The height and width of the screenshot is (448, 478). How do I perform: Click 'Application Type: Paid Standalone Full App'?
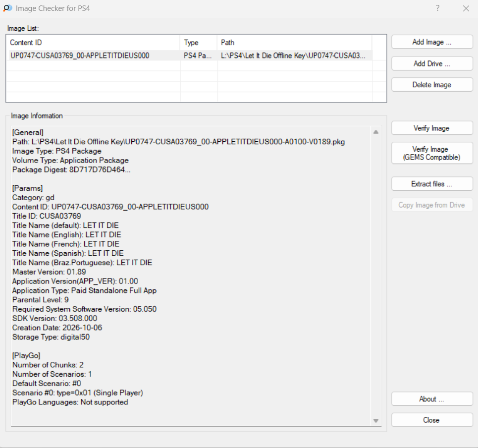coord(84,290)
